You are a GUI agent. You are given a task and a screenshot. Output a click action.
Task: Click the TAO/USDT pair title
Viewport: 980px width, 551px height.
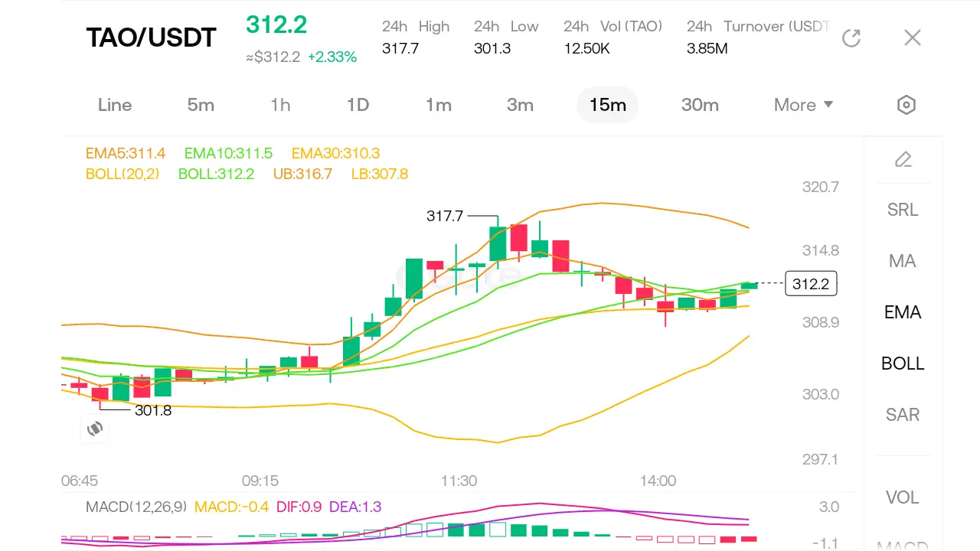[x=151, y=37]
